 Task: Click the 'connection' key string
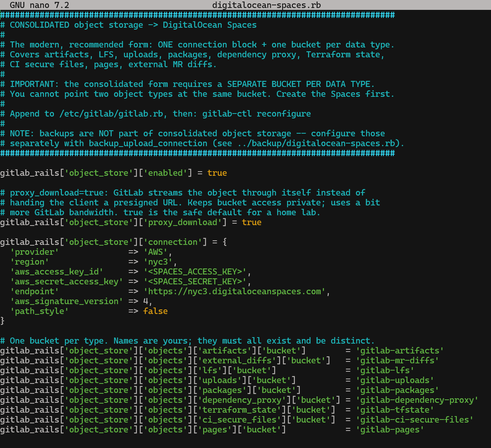(173, 242)
